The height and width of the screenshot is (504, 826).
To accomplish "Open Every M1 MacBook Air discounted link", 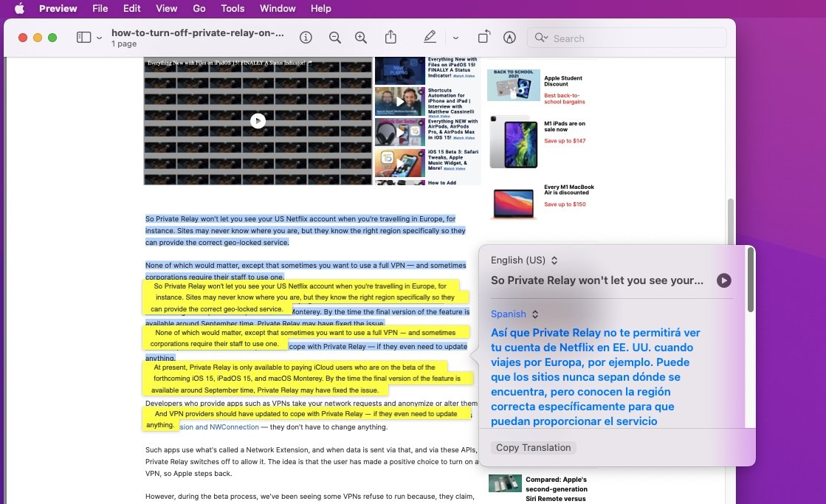I will click(x=569, y=190).
